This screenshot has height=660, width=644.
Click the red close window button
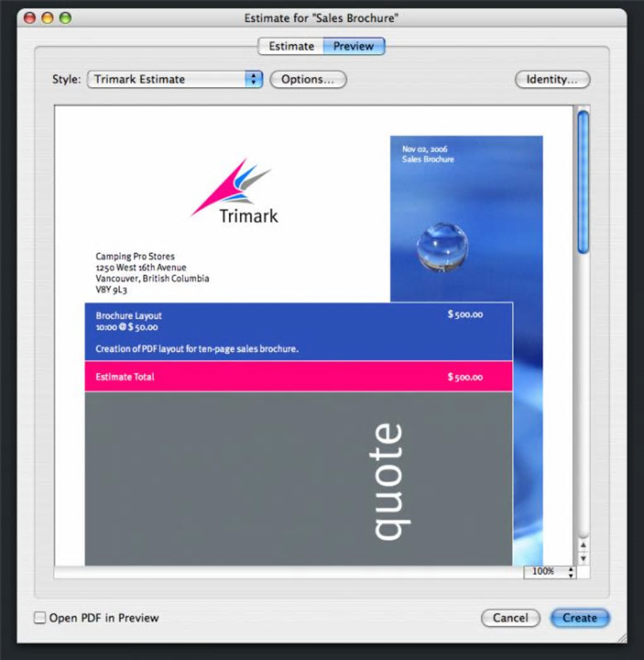(30, 18)
